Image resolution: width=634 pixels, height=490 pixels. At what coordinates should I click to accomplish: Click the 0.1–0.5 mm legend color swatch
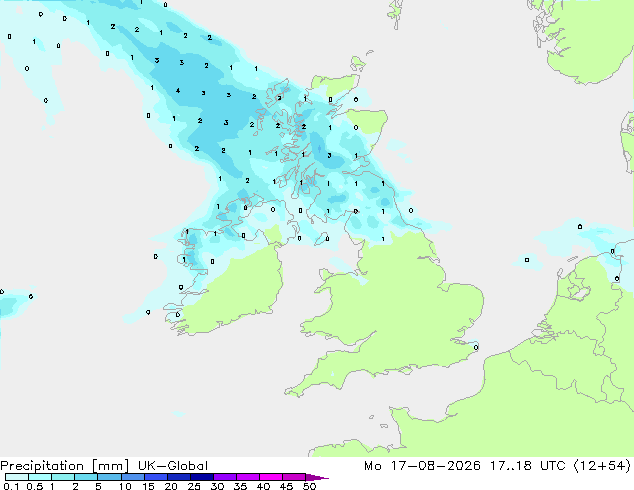click(x=17, y=477)
